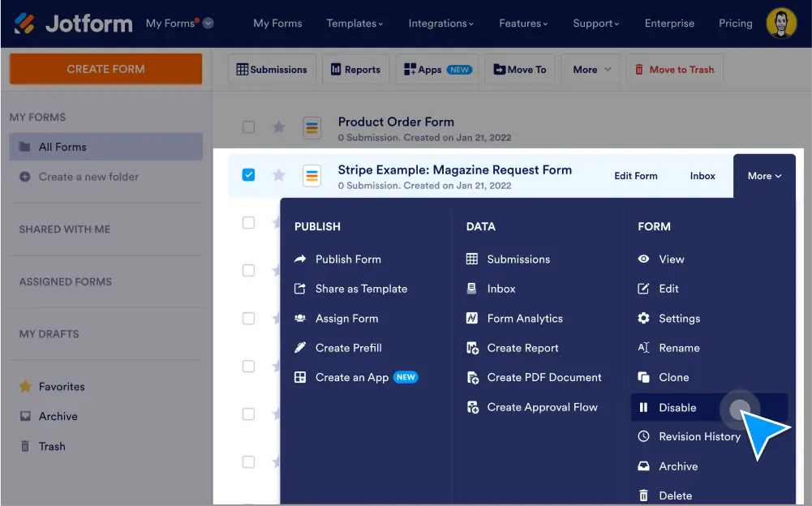The width and height of the screenshot is (812, 506).
Task: Select Create PDF Document in the menu
Action: pyautogui.click(x=543, y=378)
